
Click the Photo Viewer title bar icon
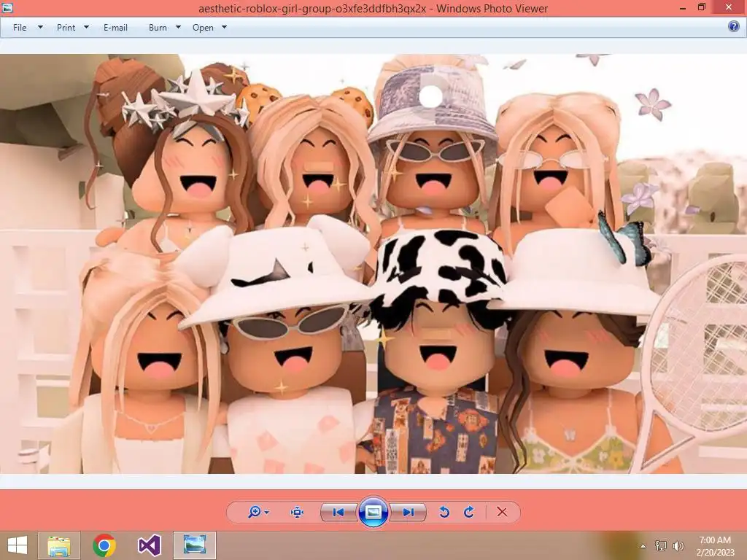tap(7, 7)
